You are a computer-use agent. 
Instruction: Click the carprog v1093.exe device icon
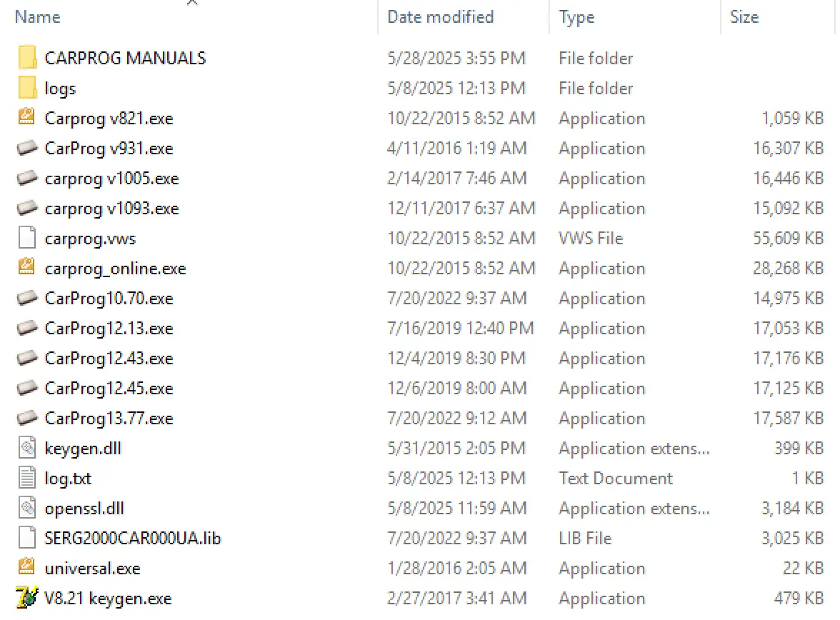point(27,207)
